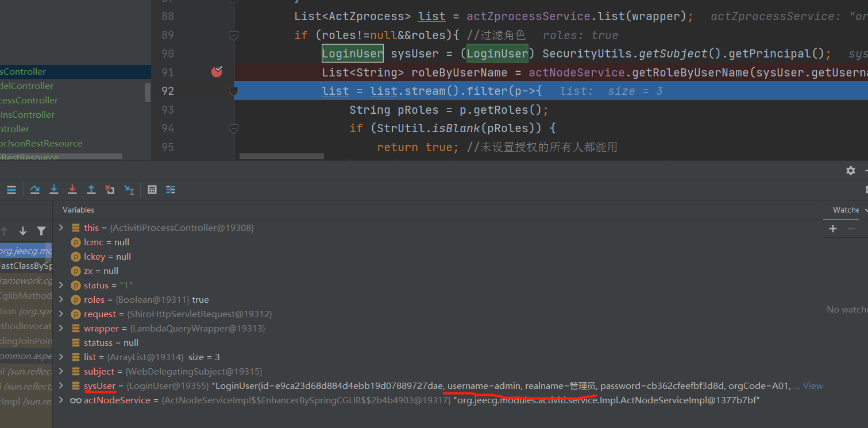Click the navigate down arrow in frames panel
This screenshot has width=868, height=428.
(x=22, y=230)
